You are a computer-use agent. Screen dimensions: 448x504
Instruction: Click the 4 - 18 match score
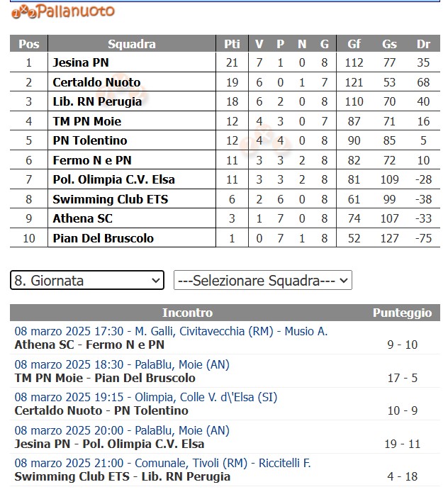pyautogui.click(x=402, y=476)
